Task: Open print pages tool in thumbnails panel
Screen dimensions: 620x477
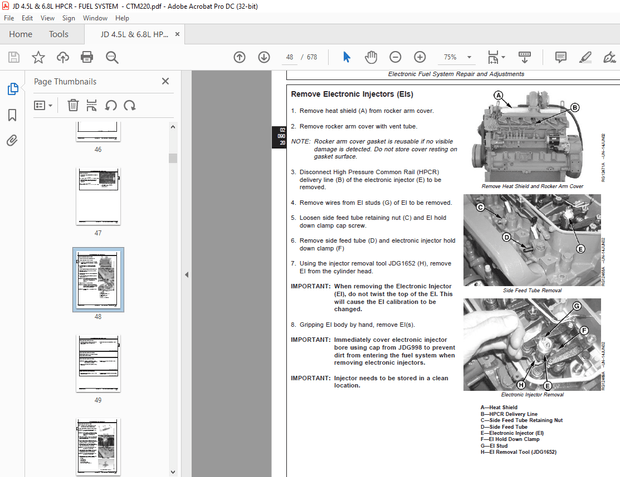Action: click(x=91, y=105)
